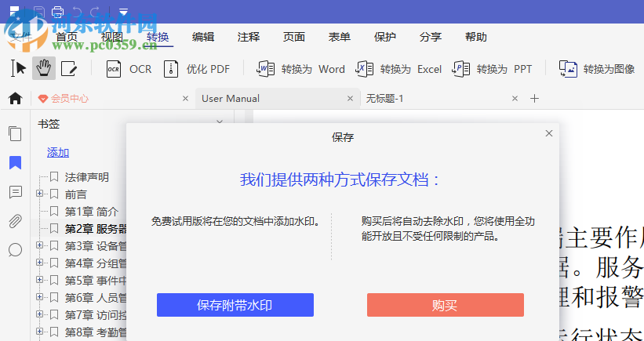The image size is (644, 341).
Task: Open the 编辑 menu tab
Action: click(x=203, y=37)
